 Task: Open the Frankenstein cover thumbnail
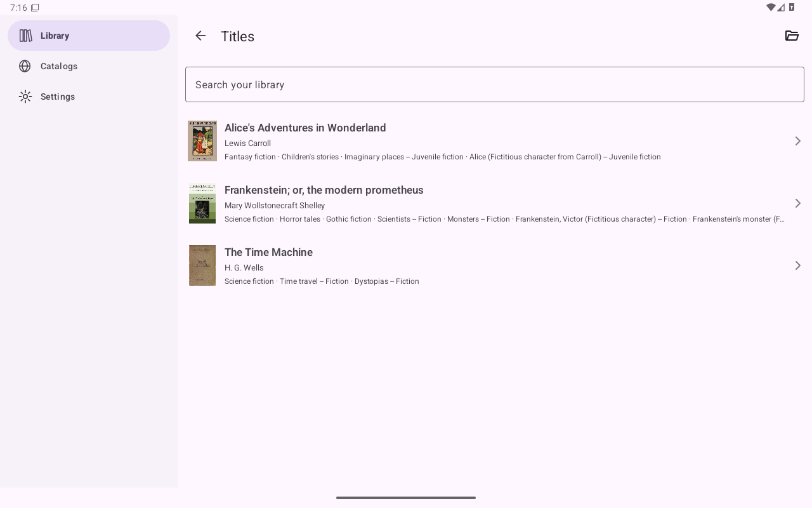click(x=202, y=203)
